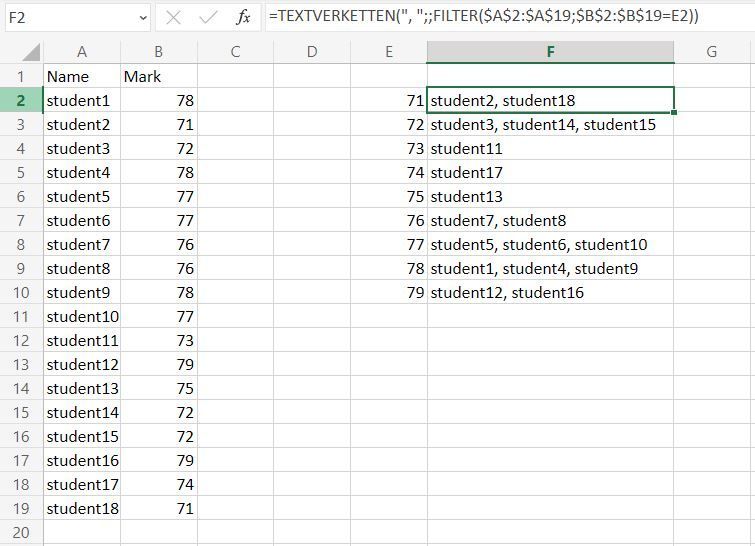Select column B header
The height and width of the screenshot is (546, 755).
pos(158,52)
